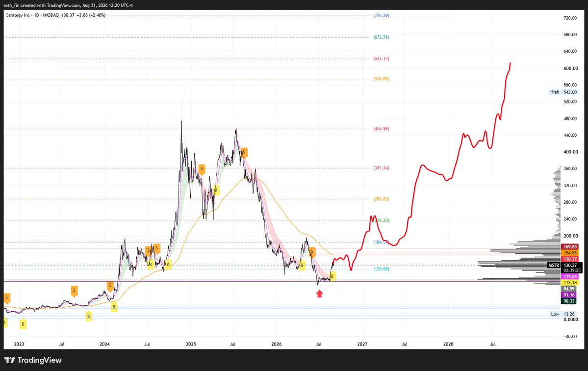The image size is (588, 371).
Task: Click the B buy marker in spring 2025
Action: [x=216, y=190]
